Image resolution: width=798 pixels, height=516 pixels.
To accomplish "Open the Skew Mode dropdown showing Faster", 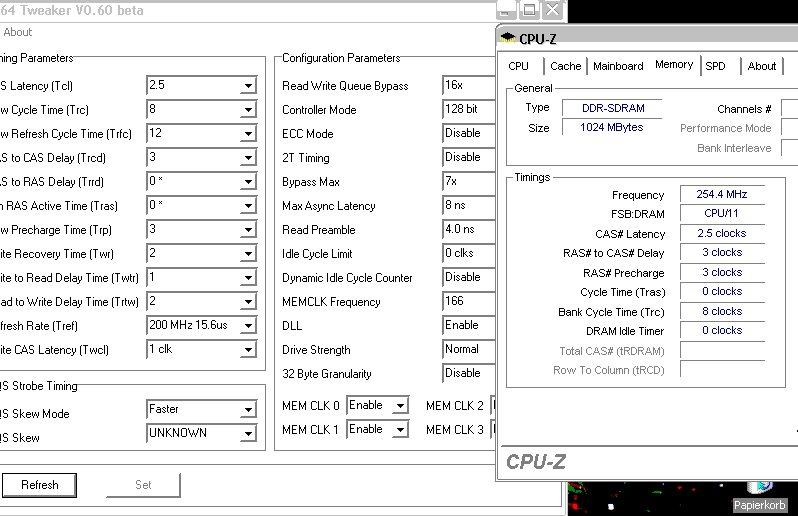I will 248,409.
